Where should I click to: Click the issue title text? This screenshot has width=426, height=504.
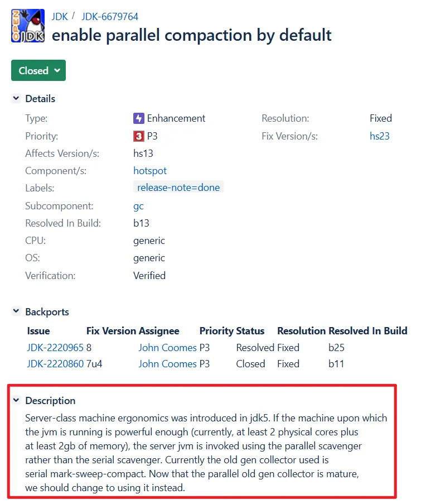192,35
